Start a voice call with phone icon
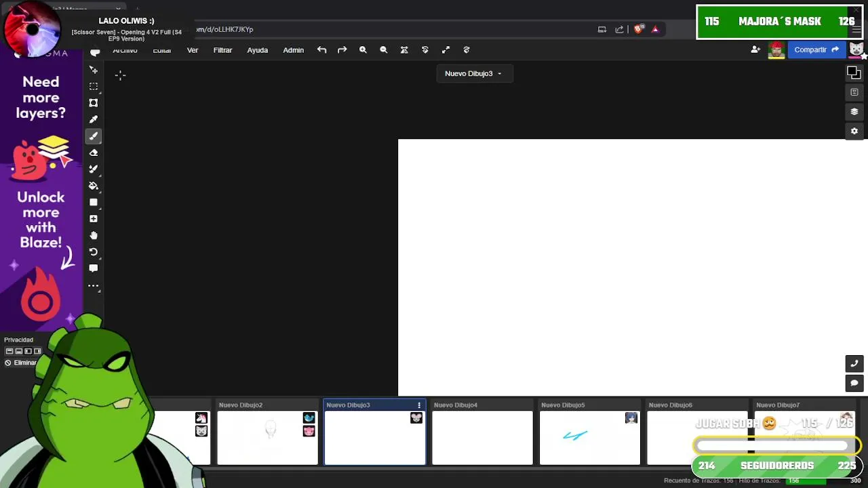Screen dimensions: 868x488 pyautogui.click(x=854, y=364)
